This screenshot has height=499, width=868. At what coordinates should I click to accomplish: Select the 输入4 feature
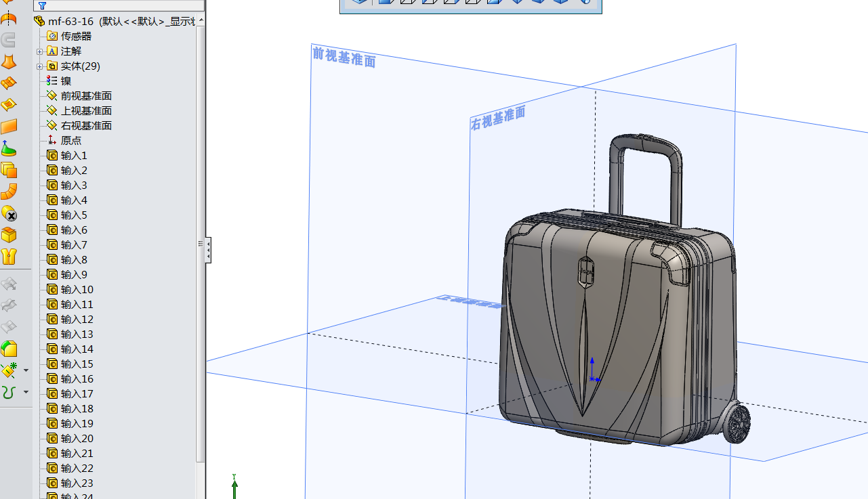click(x=67, y=200)
